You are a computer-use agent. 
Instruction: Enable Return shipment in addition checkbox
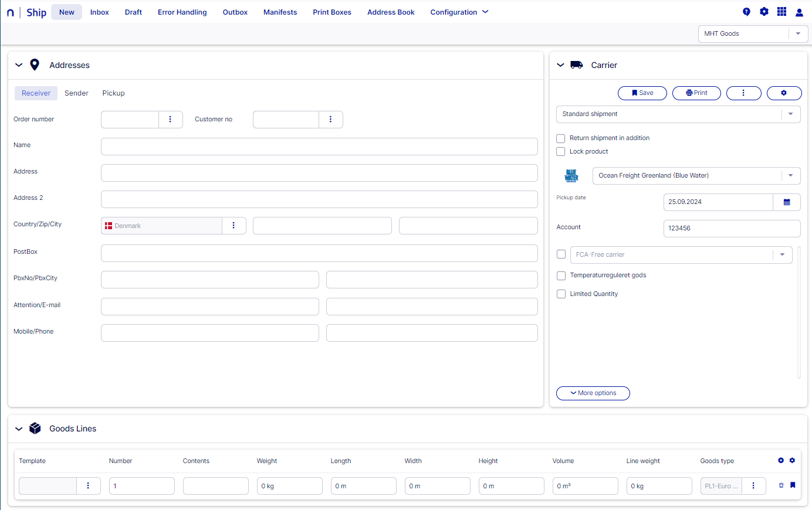point(561,138)
